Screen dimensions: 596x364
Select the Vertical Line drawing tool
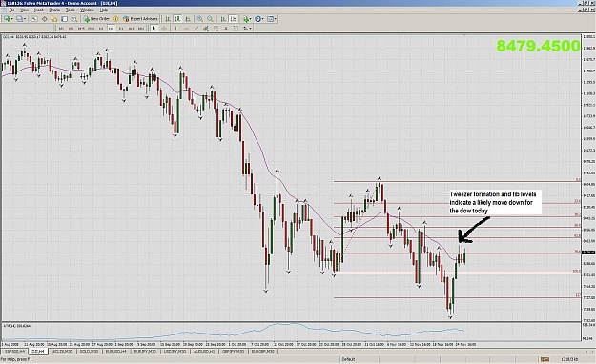(x=176, y=29)
